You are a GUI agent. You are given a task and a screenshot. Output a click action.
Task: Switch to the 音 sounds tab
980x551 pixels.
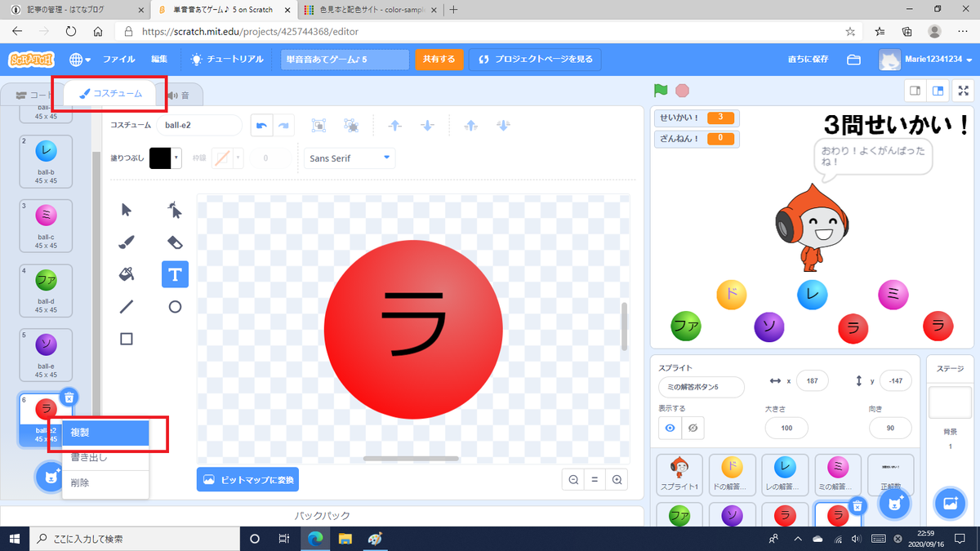tap(177, 95)
